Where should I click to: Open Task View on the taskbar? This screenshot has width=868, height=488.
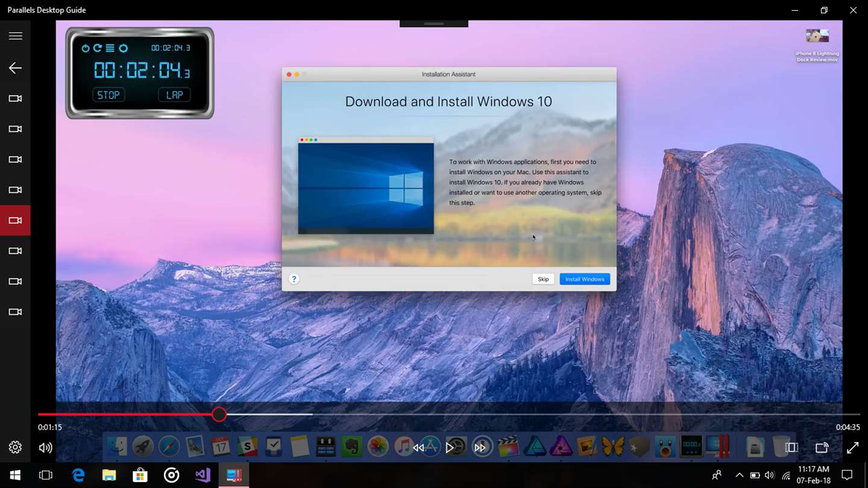pyautogui.click(x=46, y=475)
